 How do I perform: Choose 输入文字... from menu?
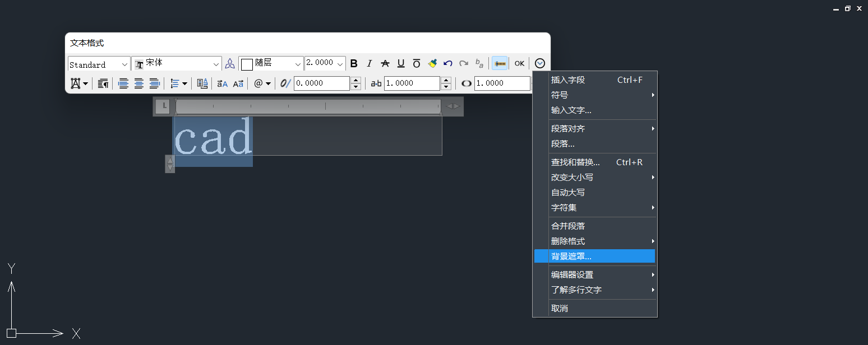pyautogui.click(x=595, y=110)
